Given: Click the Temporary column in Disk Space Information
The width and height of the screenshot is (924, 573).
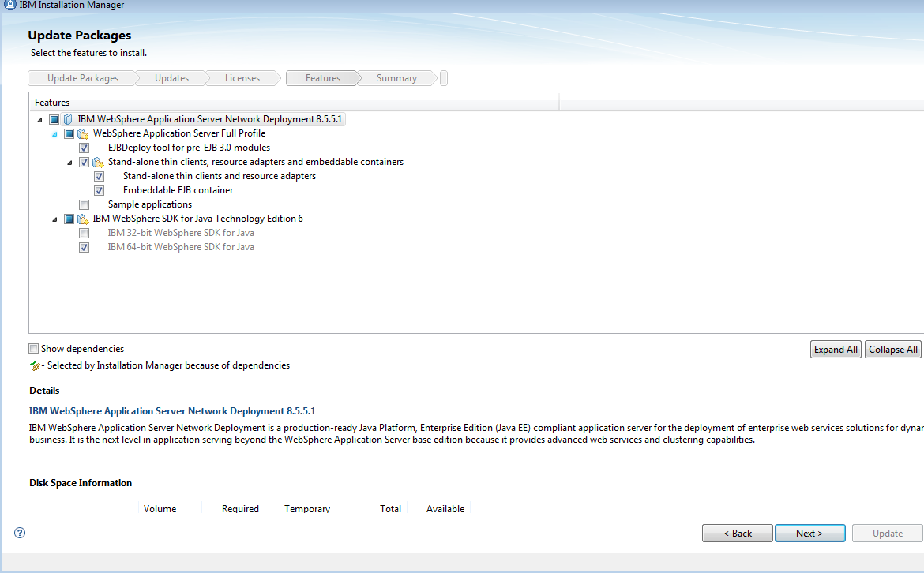Looking at the screenshot, I should tap(307, 509).
